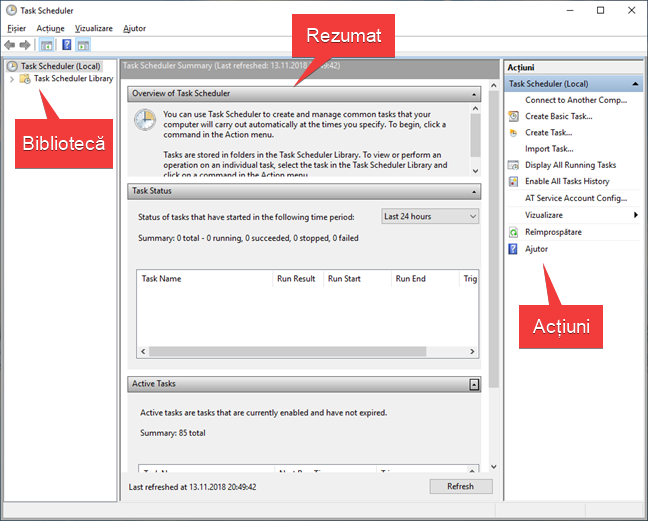Click the Task Scheduler (Local) clock icon
Viewport: 648px width, 521px height.
click(x=12, y=66)
